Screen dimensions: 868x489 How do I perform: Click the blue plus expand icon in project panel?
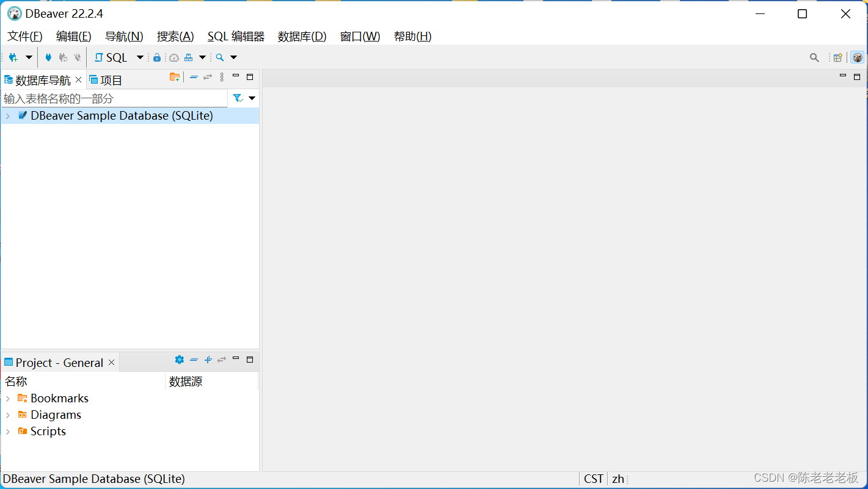(x=208, y=360)
